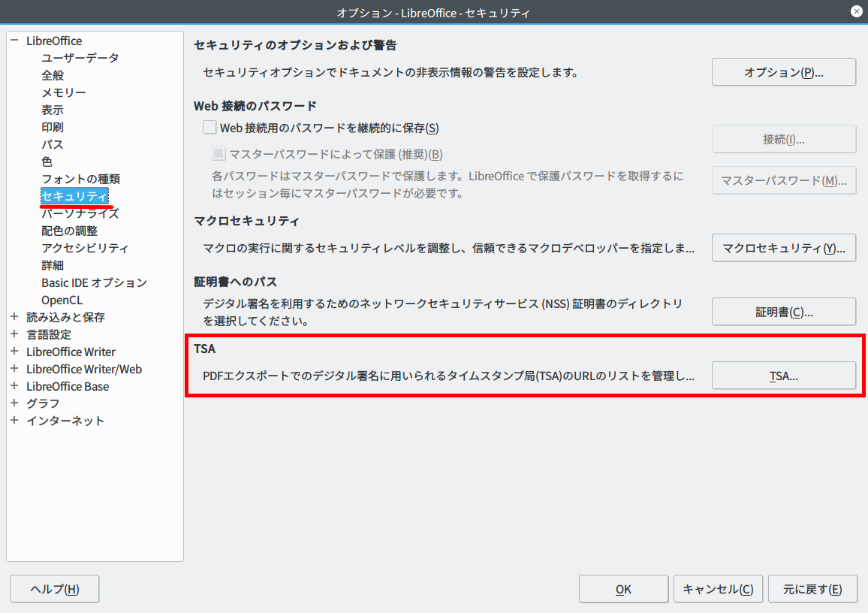Open the アクセシビリティ settings page
868x613 pixels.
click(85, 247)
